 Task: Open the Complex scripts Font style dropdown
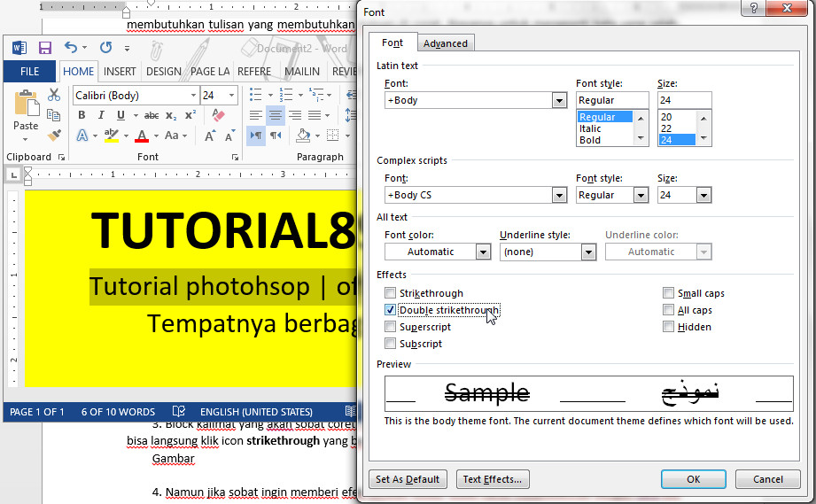pos(641,195)
